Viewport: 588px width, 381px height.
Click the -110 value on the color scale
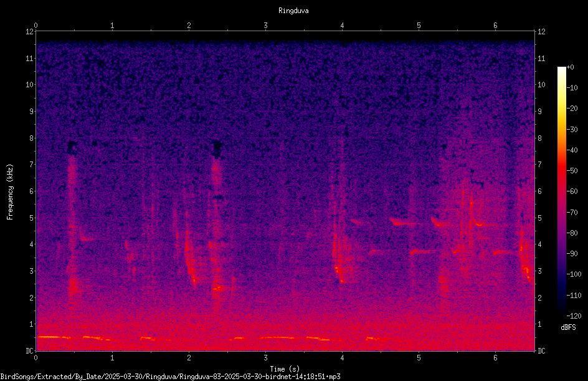[574, 296]
